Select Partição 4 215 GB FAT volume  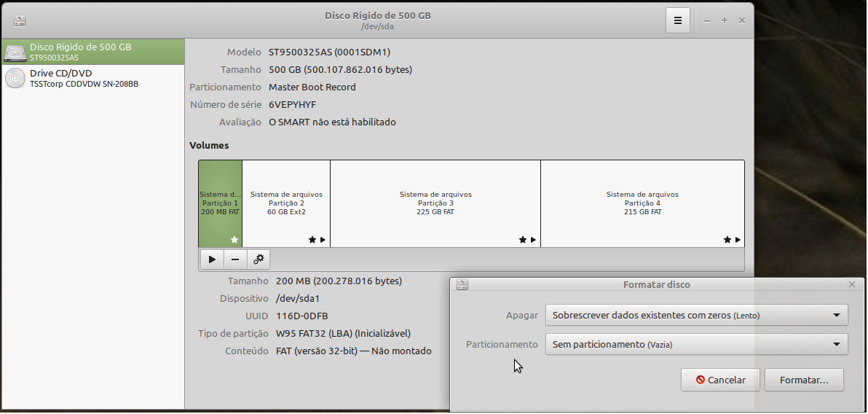pos(643,203)
